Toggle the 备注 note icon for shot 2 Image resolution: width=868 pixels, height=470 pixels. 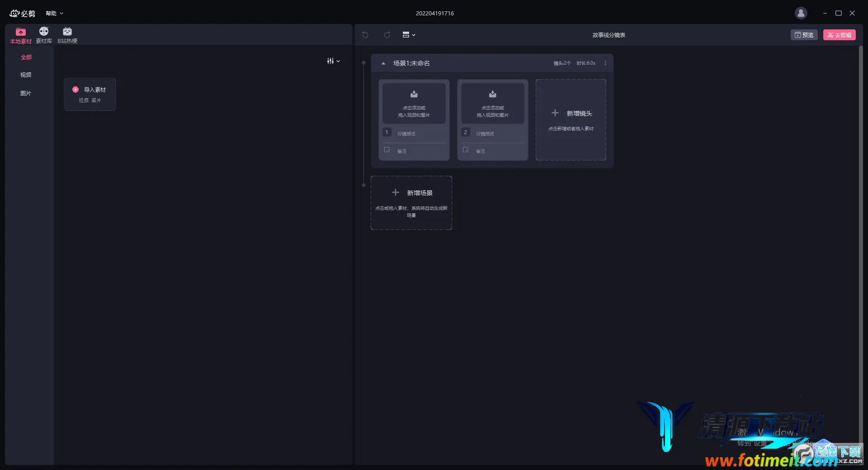coord(466,150)
